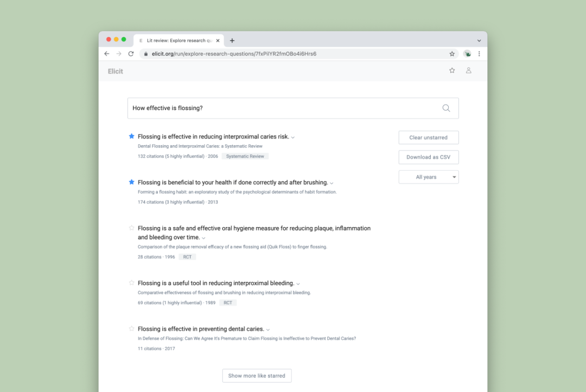
Task: Click the green browser extension icon
Action: pyautogui.click(x=467, y=54)
